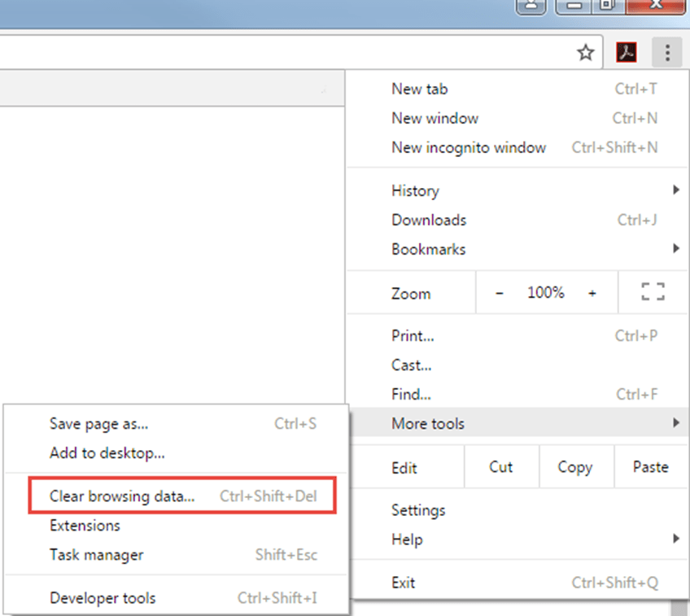
Task: Bookmark this page with the star icon
Action: [x=586, y=53]
